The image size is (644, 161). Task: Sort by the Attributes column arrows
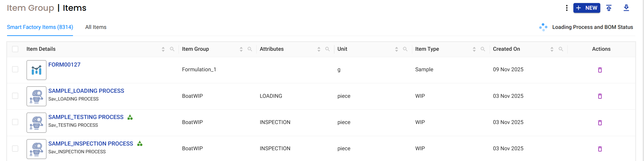[319, 49]
